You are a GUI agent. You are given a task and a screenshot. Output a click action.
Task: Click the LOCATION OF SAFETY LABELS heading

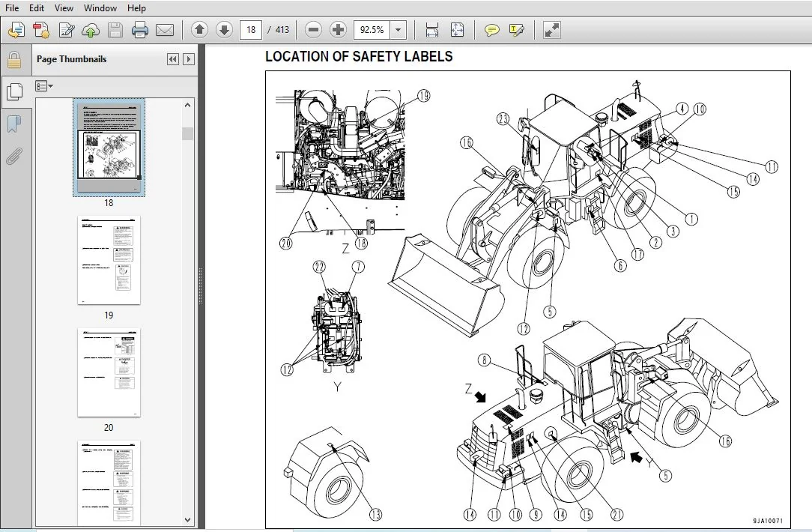359,56
